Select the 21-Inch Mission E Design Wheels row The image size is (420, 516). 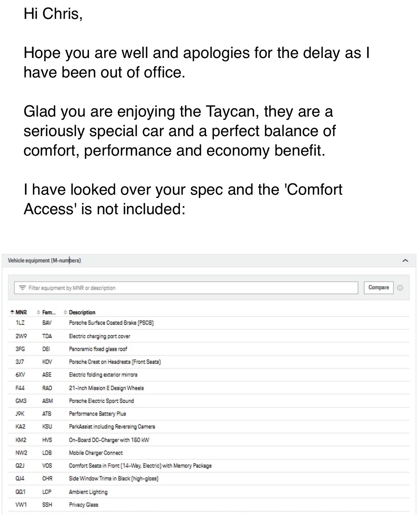[209, 388]
